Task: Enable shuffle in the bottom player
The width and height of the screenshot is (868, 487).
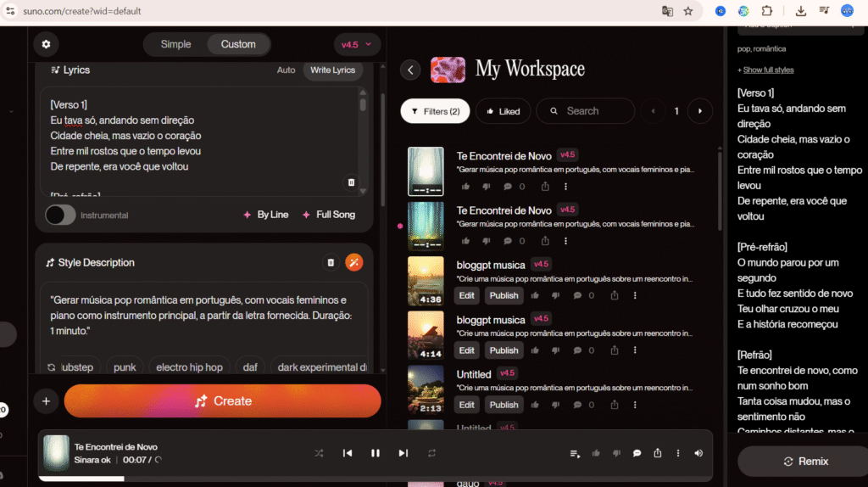Action: [x=319, y=453]
